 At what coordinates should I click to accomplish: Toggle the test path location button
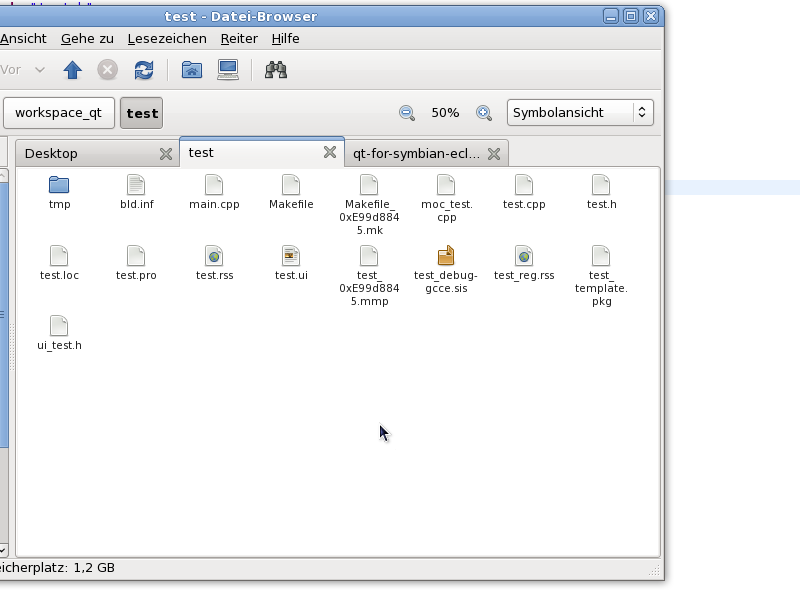coord(142,113)
